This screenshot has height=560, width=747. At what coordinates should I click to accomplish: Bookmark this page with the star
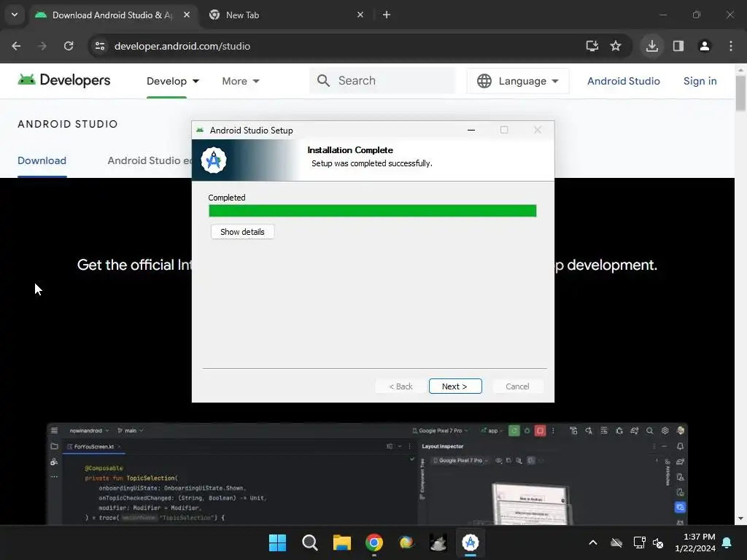tap(616, 46)
